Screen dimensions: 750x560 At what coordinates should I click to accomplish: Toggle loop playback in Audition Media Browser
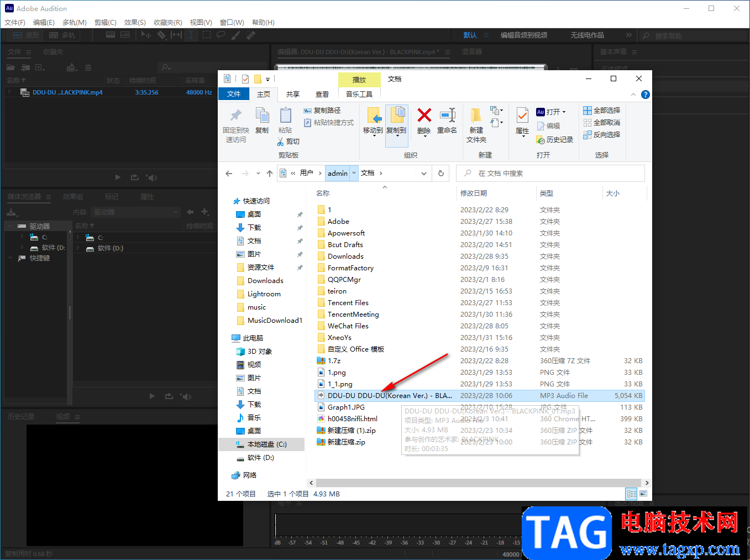coord(169,396)
